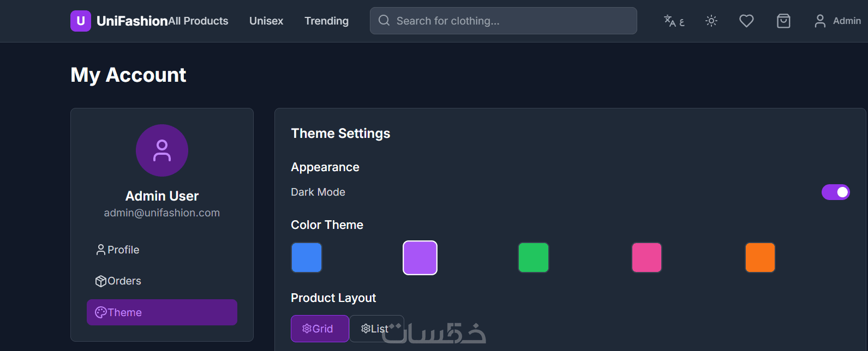
Task: Choose the blue color theme
Action: 307,258
